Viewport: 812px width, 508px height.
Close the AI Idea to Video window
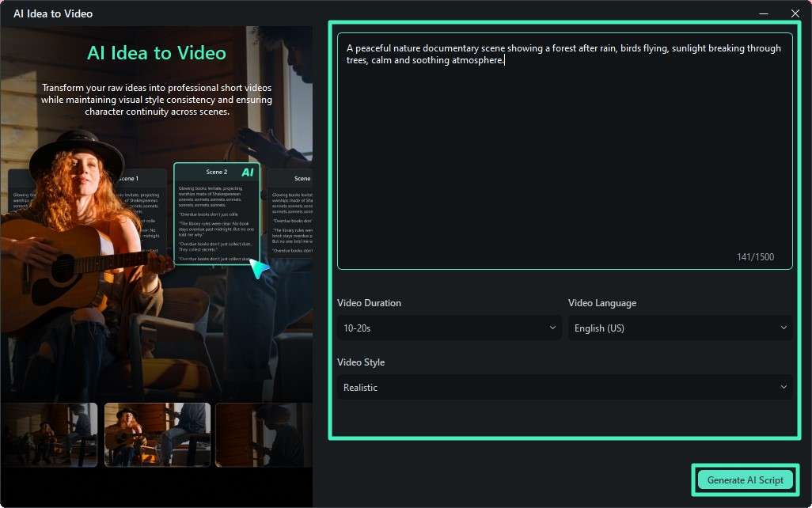tap(795, 13)
